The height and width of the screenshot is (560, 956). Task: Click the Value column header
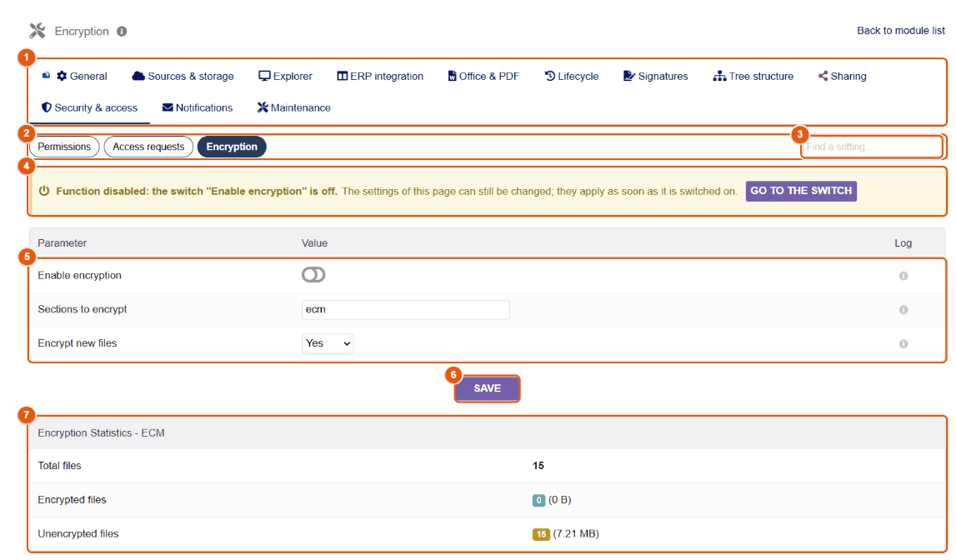point(314,243)
